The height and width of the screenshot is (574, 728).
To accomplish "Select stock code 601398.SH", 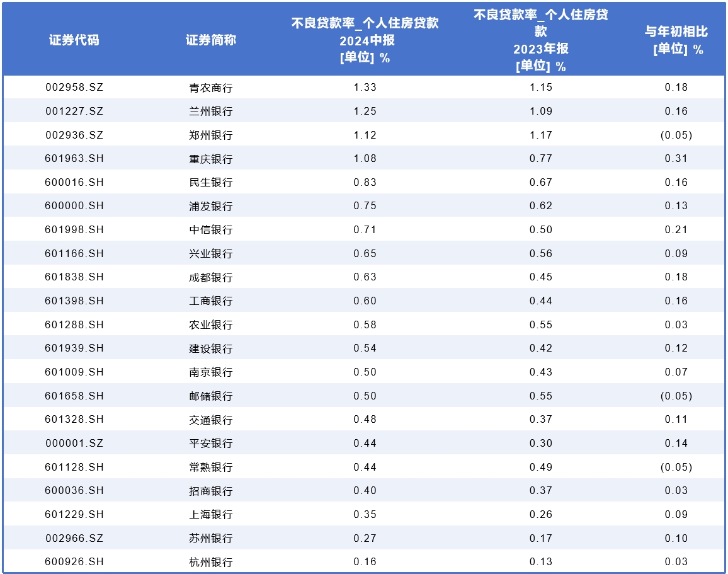I will [74, 301].
